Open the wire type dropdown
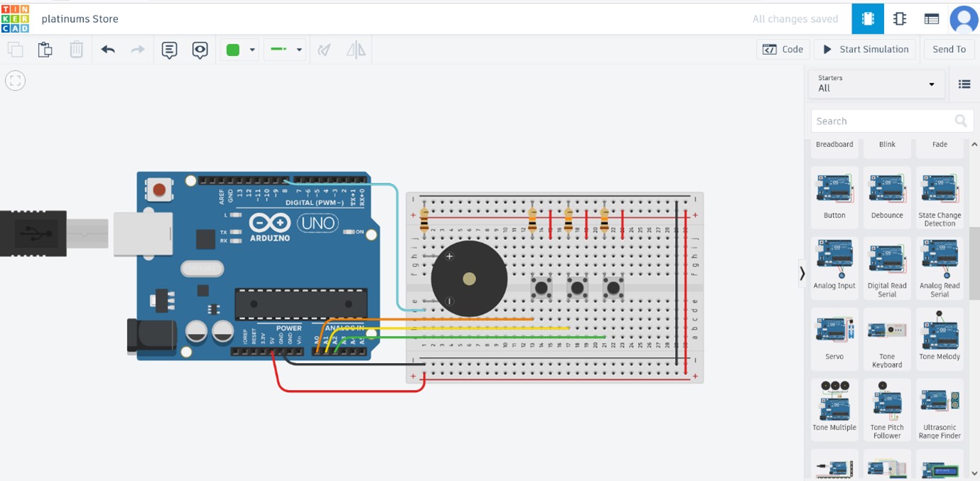980x481 pixels. (x=286, y=50)
